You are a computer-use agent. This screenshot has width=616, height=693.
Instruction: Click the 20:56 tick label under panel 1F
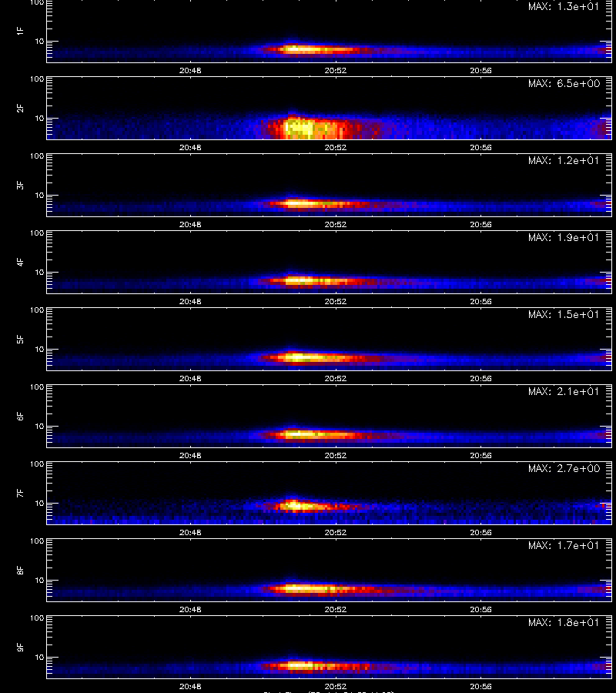pos(480,70)
